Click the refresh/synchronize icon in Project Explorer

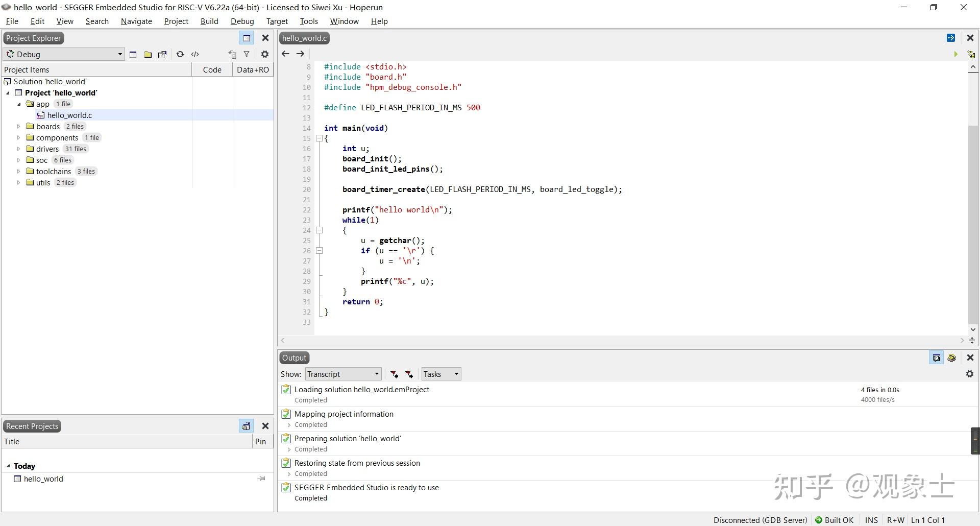[180, 54]
